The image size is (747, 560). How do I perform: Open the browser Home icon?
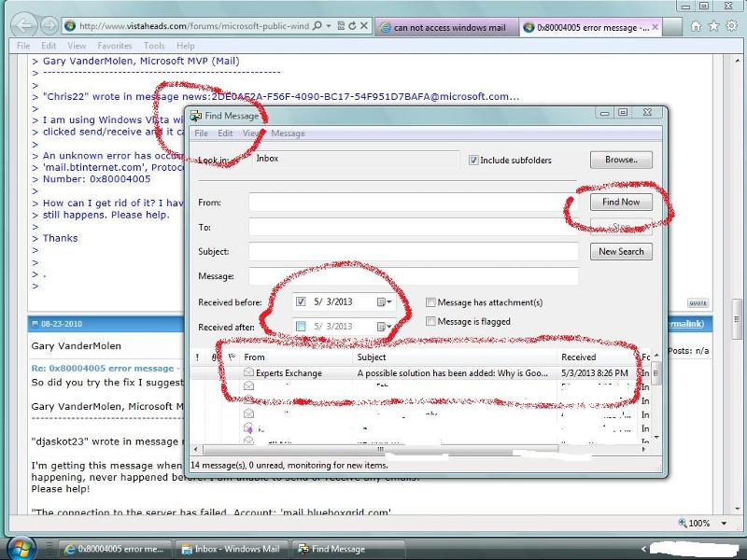[696, 26]
